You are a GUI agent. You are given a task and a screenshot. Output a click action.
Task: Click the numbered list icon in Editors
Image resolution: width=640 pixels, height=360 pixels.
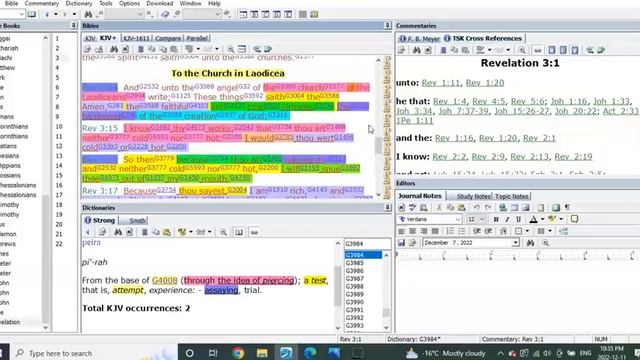[x=450, y=231]
